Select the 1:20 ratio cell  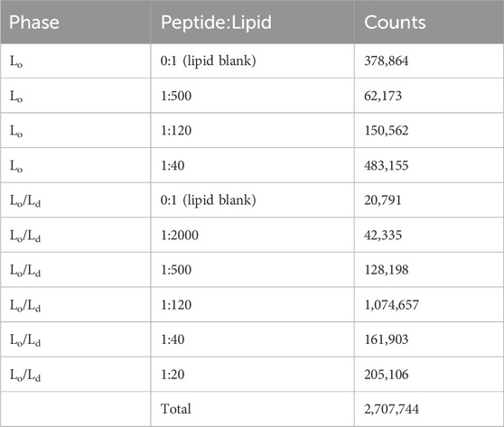point(252,375)
